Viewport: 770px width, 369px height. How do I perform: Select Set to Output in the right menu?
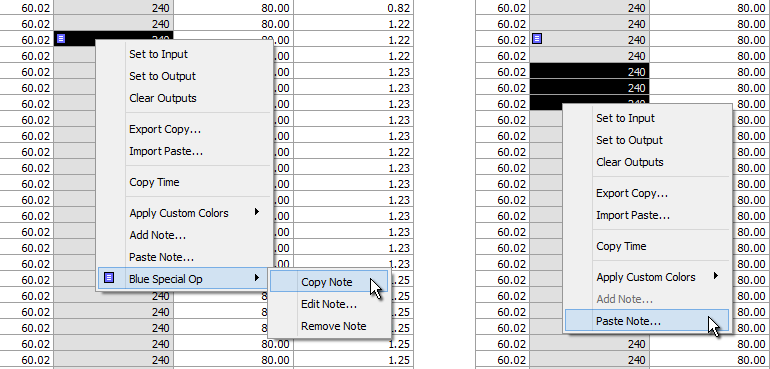click(629, 141)
